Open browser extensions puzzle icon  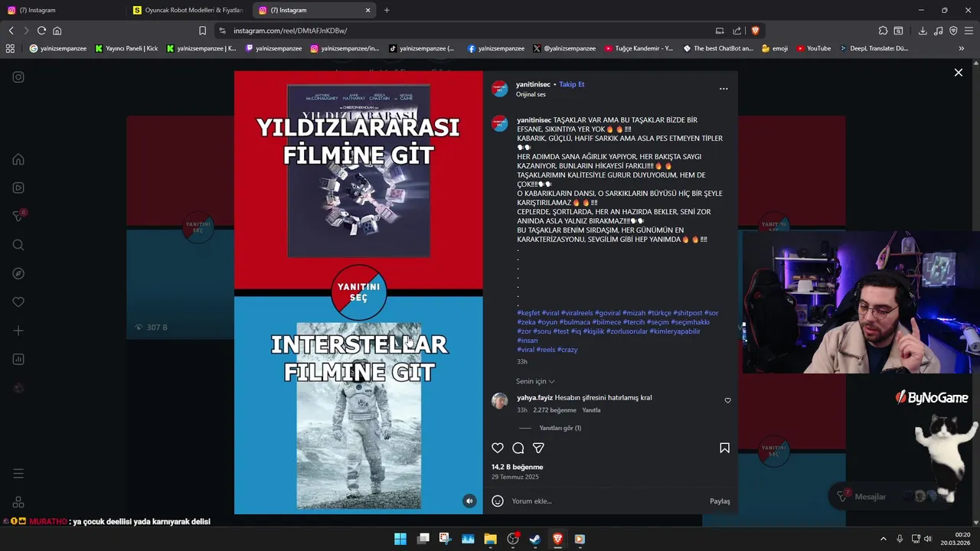point(883,31)
